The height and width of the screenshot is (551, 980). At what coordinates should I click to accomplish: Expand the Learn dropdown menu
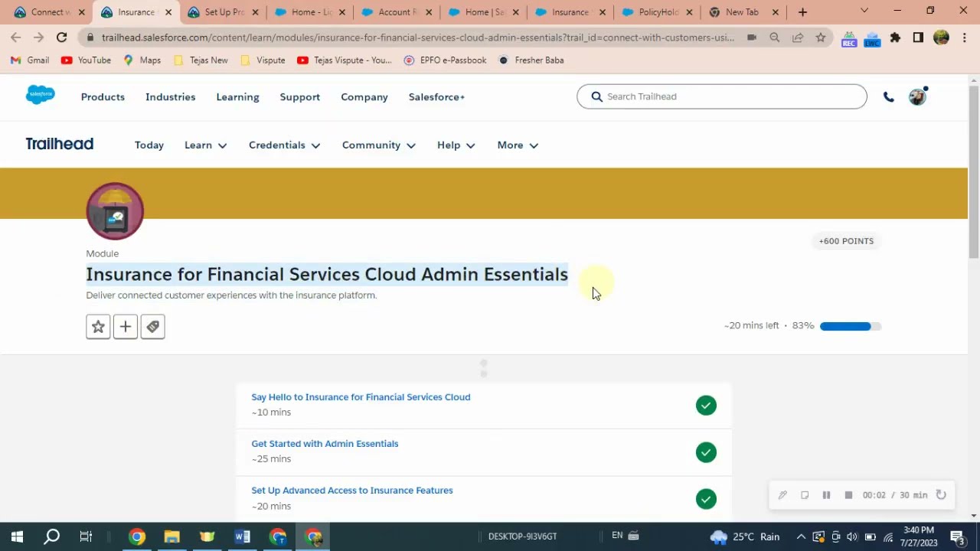point(206,145)
